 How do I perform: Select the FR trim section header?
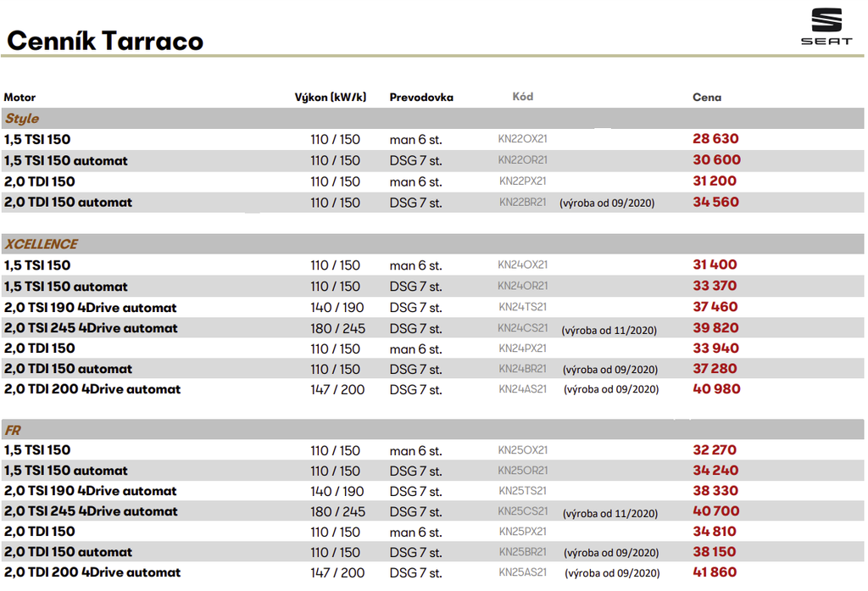click(13, 431)
